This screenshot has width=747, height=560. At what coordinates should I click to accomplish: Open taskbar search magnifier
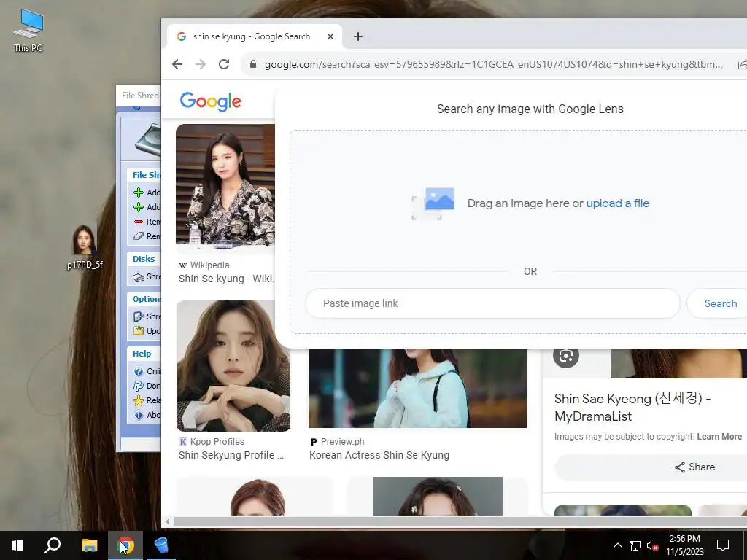pos(53,545)
